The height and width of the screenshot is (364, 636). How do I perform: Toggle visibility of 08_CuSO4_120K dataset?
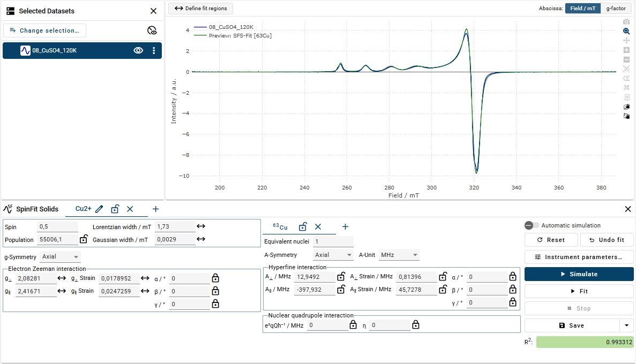138,51
